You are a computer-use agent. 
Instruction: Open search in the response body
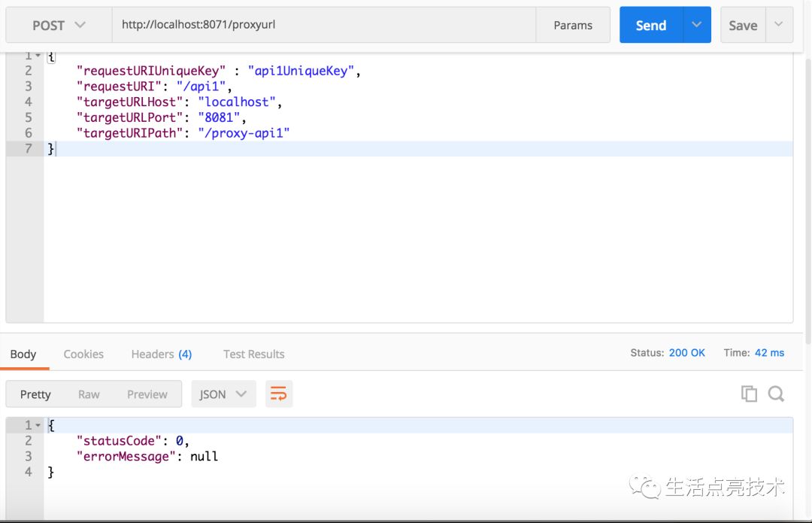[x=776, y=394]
